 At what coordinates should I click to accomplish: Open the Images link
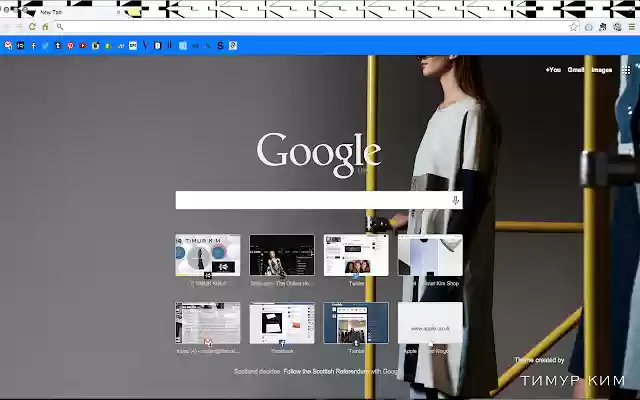(602, 70)
